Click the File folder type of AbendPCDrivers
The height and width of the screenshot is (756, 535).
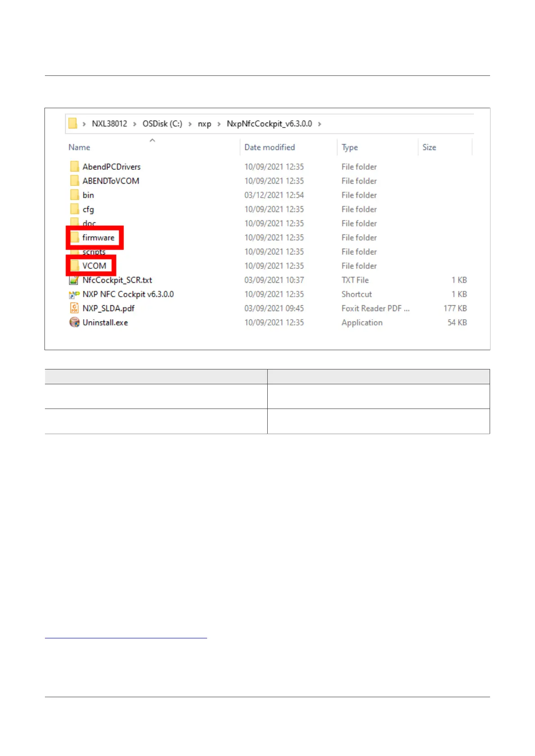click(359, 167)
